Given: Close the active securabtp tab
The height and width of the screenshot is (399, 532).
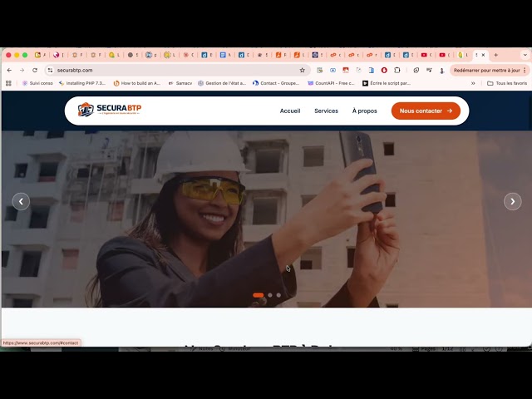Looking at the screenshot, I should pyautogui.click(x=483, y=55).
